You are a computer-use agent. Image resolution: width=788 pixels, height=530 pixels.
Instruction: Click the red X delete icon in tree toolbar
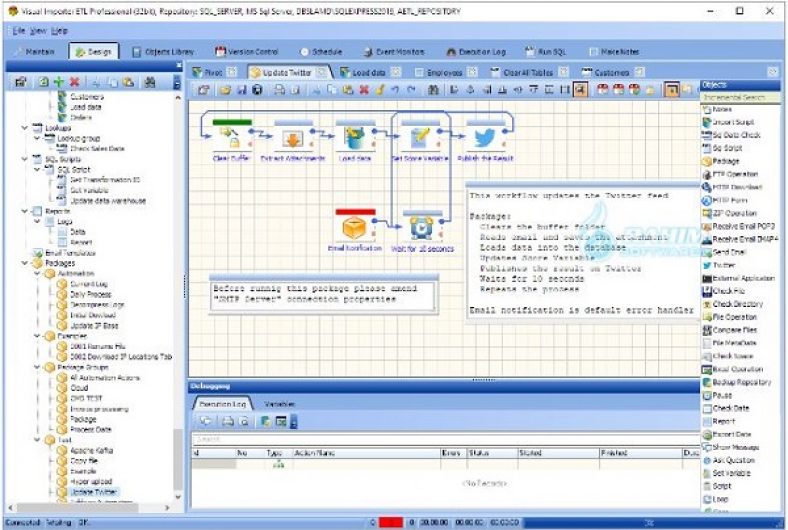75,82
